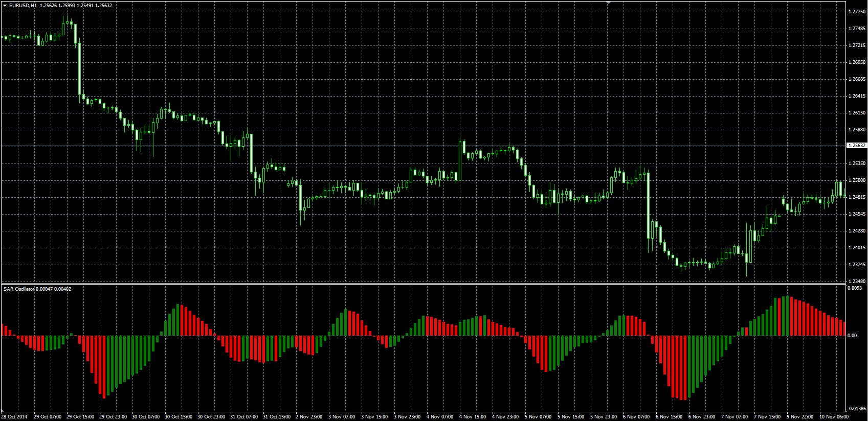This screenshot has height=422, width=868.
Task: Click the 1.25350 price scale value
Action: pos(857,163)
